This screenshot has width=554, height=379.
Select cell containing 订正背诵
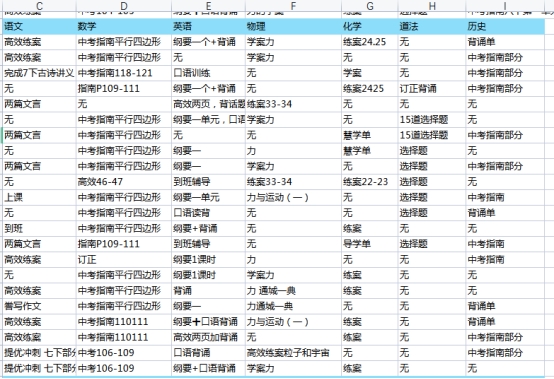pyautogui.click(x=432, y=89)
